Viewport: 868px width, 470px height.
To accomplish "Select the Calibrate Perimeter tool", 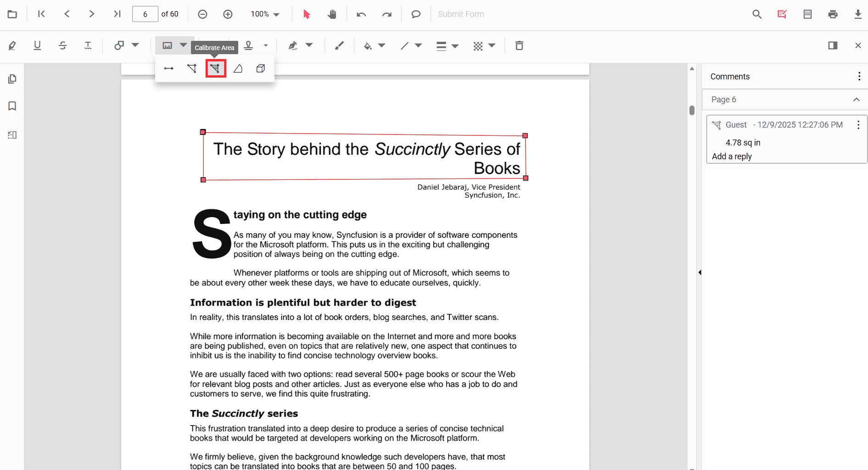I will point(192,68).
